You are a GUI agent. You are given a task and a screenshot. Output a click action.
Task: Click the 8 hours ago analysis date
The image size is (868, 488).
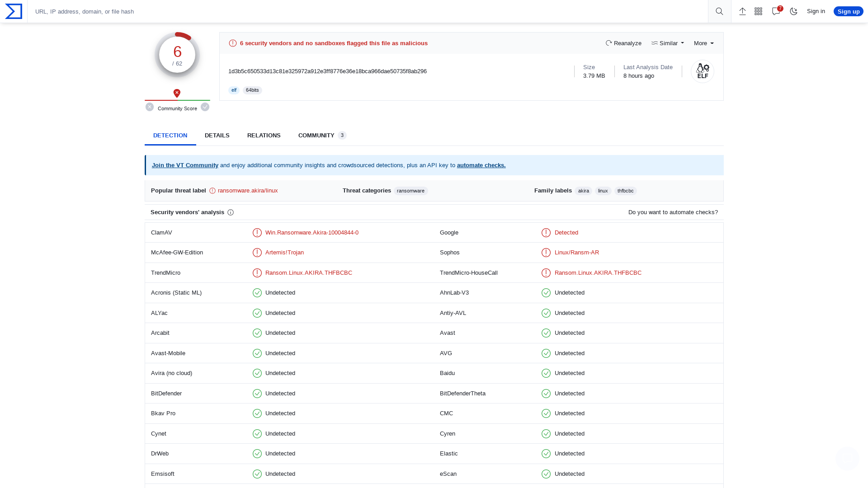[x=639, y=76]
